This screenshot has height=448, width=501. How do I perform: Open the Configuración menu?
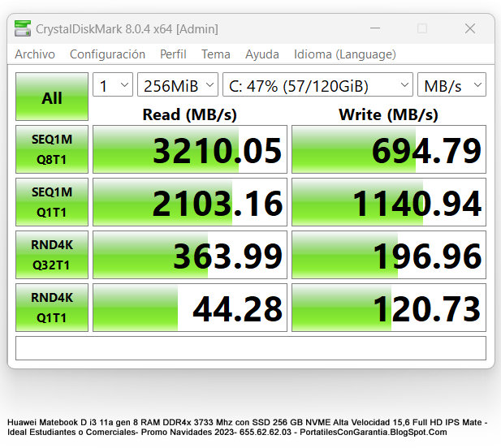107,54
